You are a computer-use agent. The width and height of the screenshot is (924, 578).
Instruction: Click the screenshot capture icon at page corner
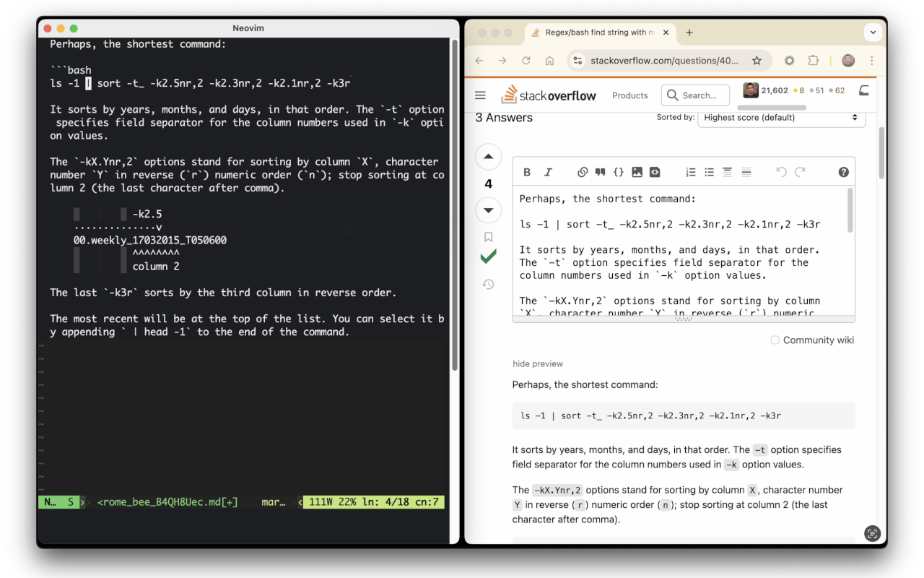pos(873,534)
